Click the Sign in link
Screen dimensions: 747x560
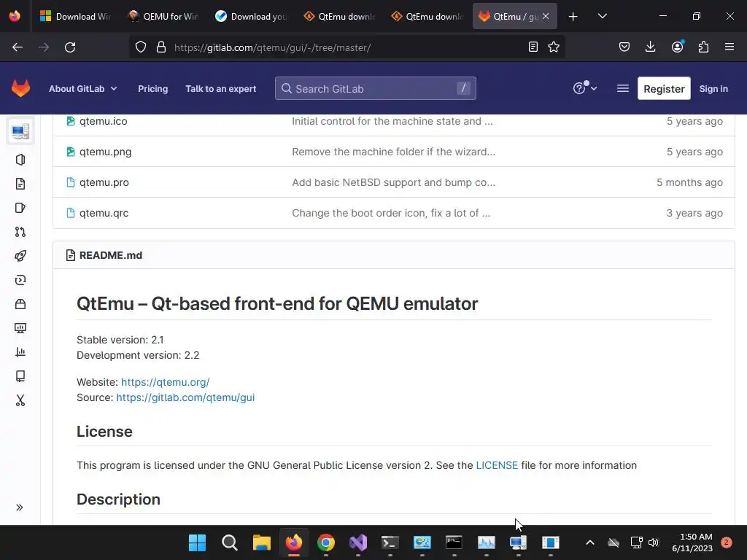click(713, 88)
